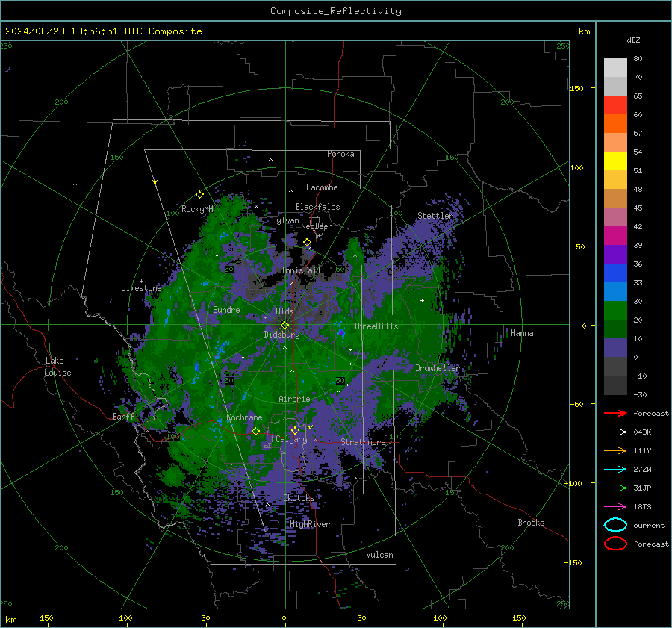672x628 pixels.
Task: Click the Sundre town label
Action: click(226, 309)
